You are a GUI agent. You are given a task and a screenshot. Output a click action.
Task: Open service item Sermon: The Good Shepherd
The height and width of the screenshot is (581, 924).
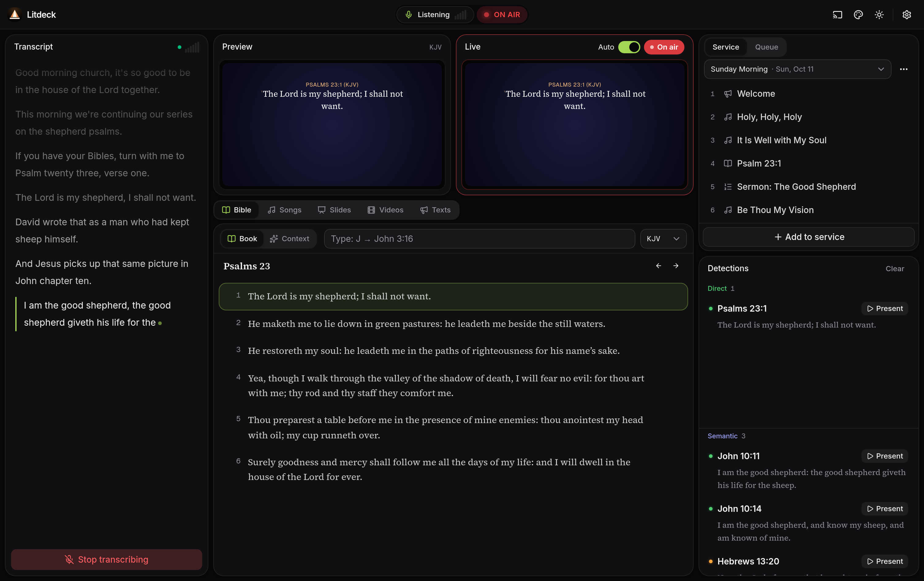tap(808, 187)
